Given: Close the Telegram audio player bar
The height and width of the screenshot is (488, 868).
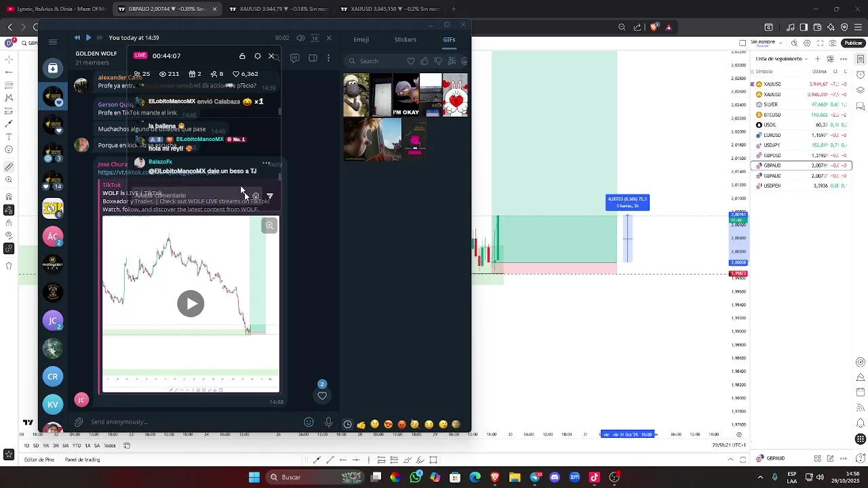Looking at the screenshot, I should pos(329,38).
